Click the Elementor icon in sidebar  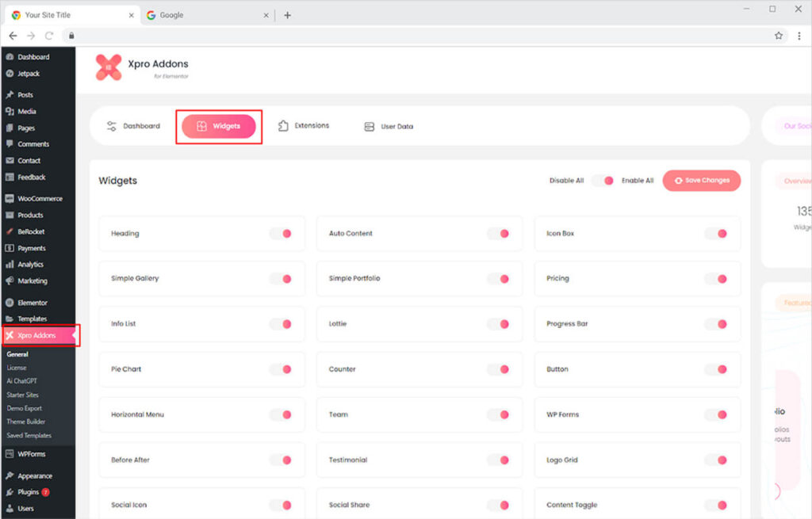10,303
